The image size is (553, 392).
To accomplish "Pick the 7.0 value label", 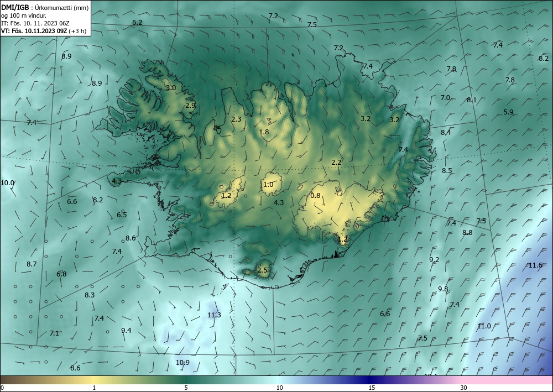I will tap(445, 98).
